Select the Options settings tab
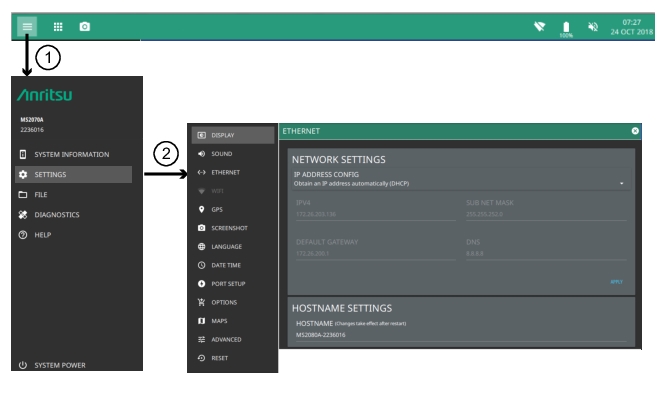663x393 pixels. click(233, 302)
